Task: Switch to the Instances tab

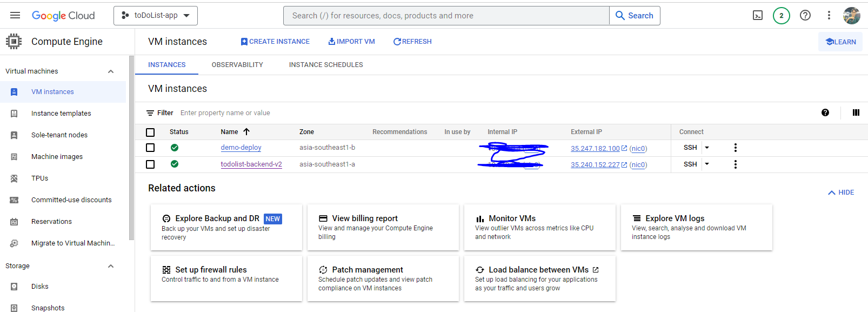Action: coord(167,65)
